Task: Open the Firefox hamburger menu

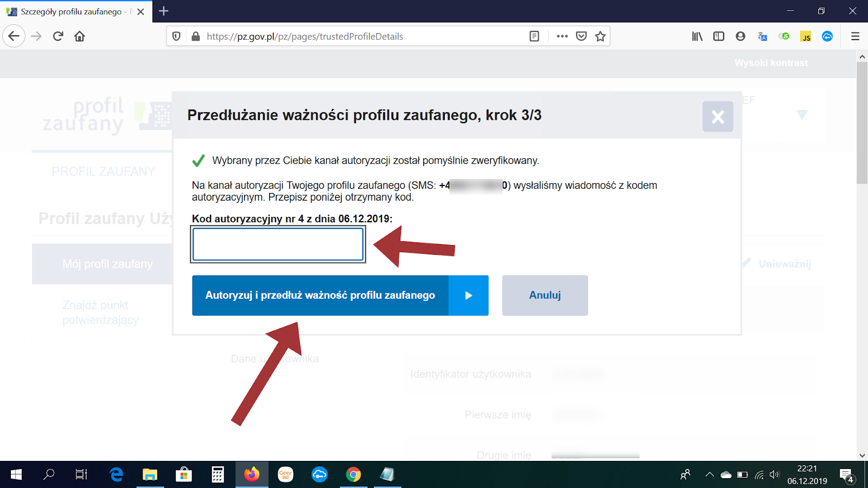Action: pyautogui.click(x=855, y=36)
